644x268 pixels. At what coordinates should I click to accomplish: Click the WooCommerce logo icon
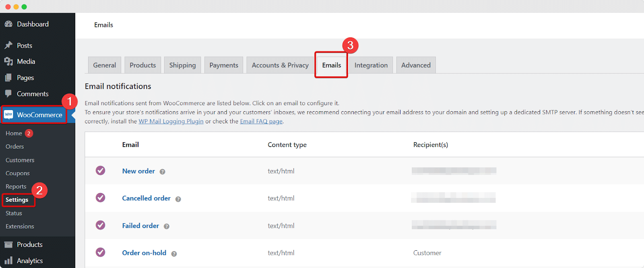[8, 114]
